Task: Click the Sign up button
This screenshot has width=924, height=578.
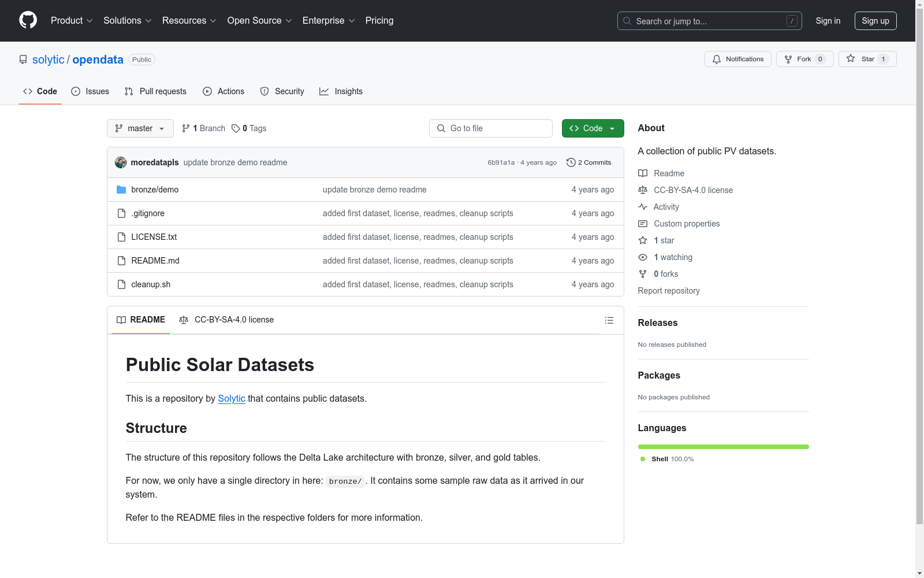Action: tap(875, 21)
